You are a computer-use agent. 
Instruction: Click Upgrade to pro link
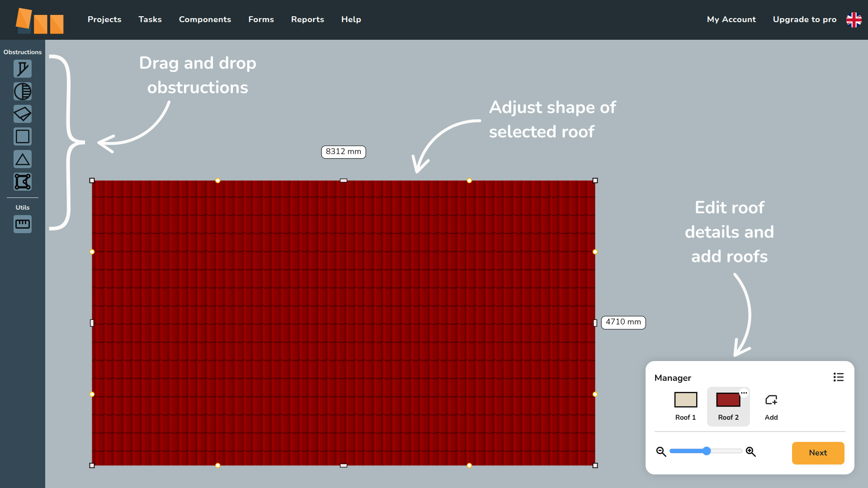(x=804, y=19)
